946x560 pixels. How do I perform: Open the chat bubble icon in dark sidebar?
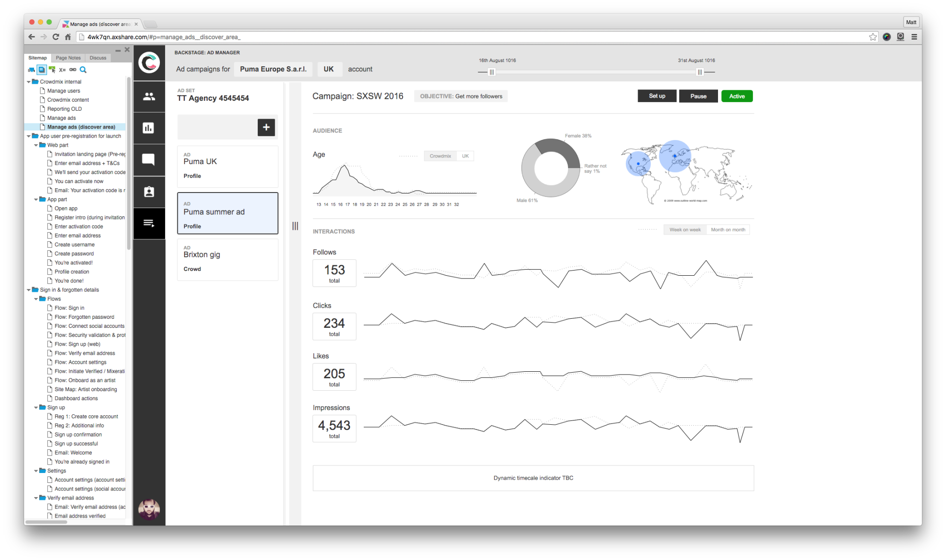(149, 159)
